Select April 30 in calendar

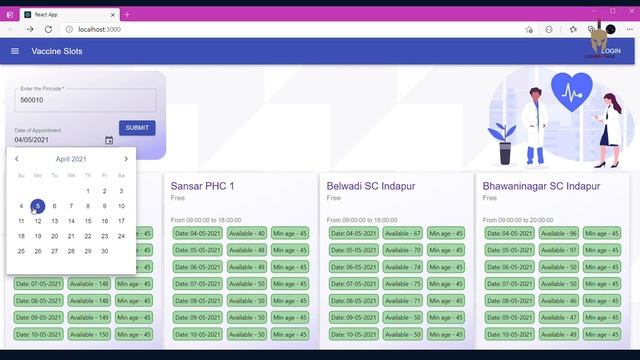click(104, 251)
